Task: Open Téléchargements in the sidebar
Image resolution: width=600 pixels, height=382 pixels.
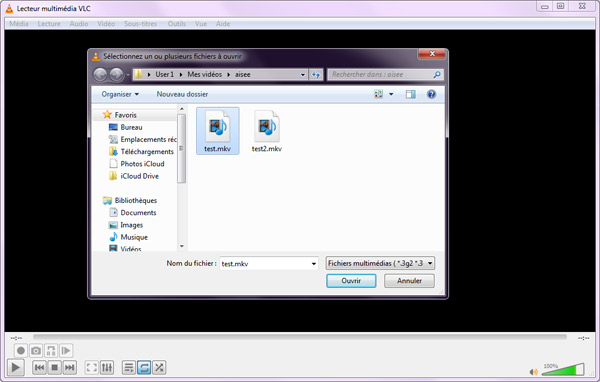Action: [141, 152]
